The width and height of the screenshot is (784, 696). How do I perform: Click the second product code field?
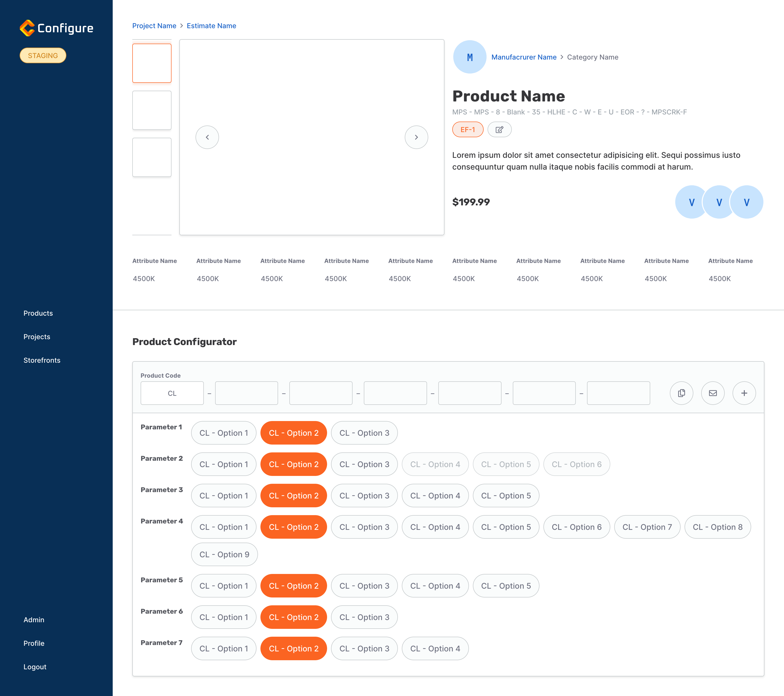(x=247, y=393)
